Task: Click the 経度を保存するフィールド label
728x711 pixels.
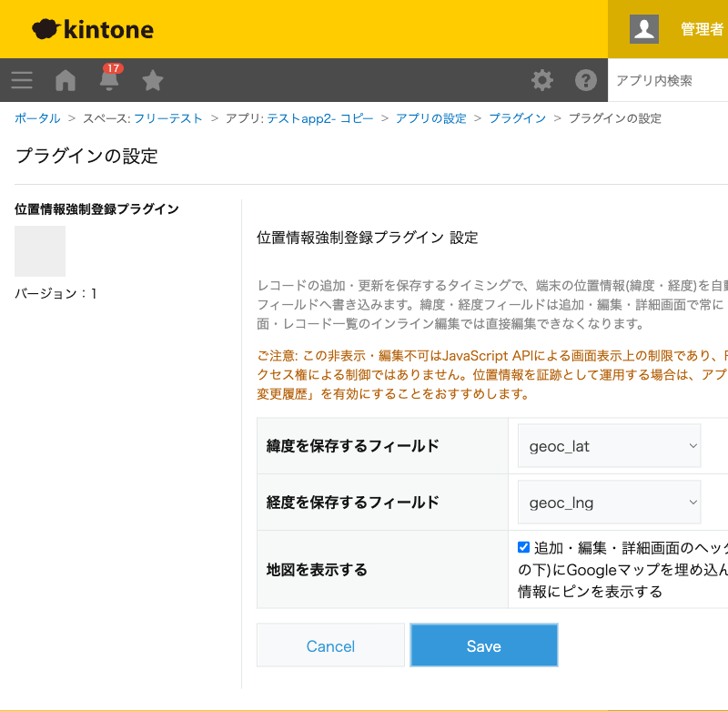Action: [353, 503]
